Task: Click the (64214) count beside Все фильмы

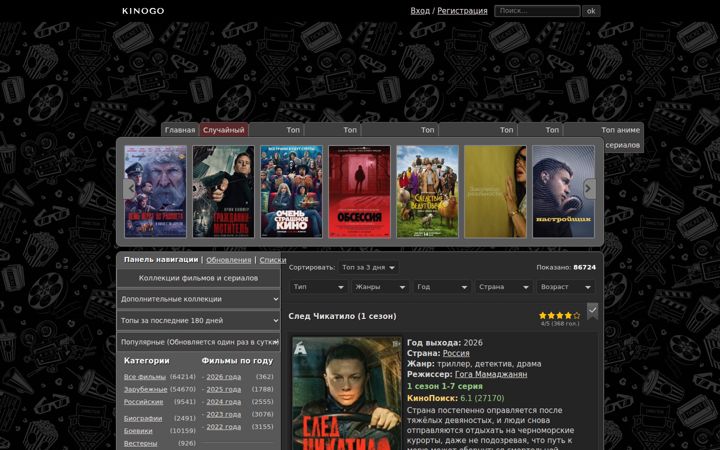Action: tap(183, 377)
